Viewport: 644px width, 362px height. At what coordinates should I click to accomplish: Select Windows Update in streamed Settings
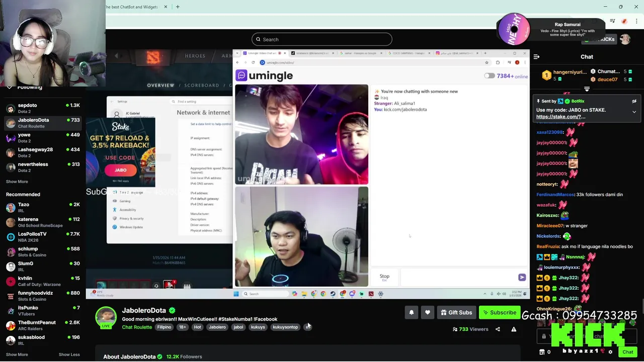pyautogui.click(x=131, y=227)
